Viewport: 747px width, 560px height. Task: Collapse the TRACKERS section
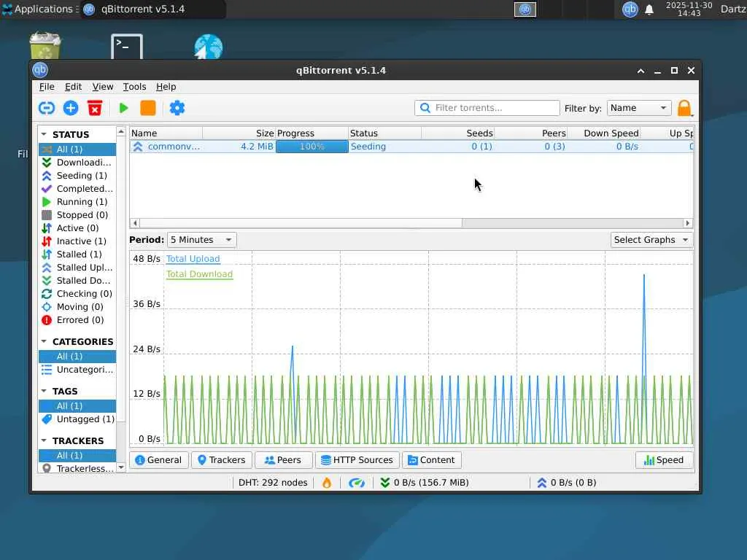pos(44,440)
